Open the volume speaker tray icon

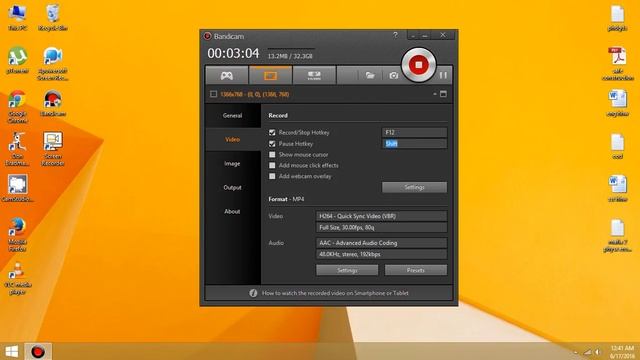[598, 352]
